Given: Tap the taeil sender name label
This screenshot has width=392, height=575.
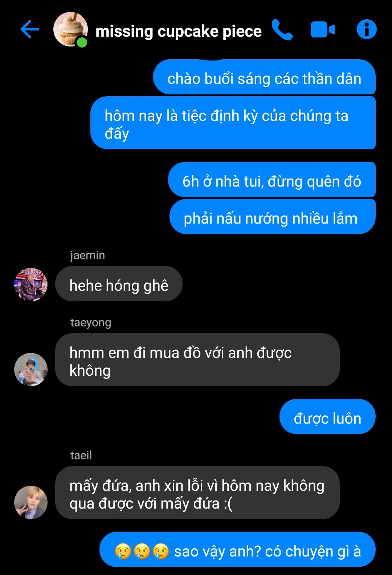Looking at the screenshot, I should point(81,455).
